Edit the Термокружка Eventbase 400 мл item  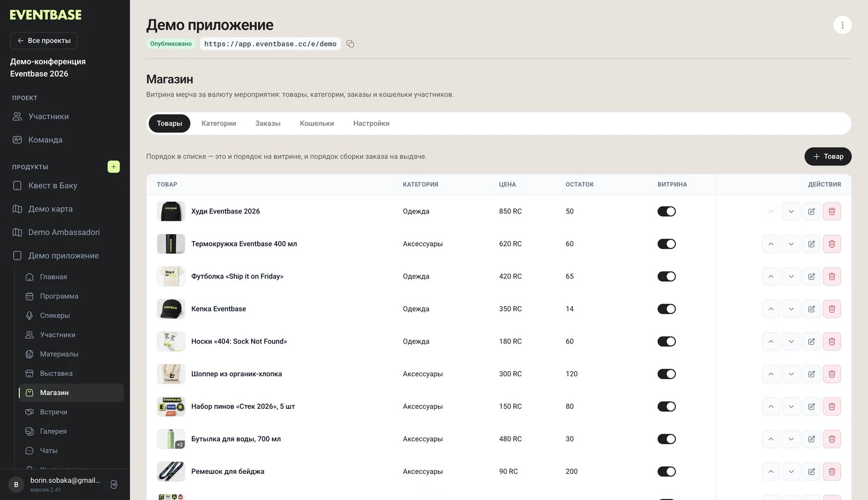point(812,244)
